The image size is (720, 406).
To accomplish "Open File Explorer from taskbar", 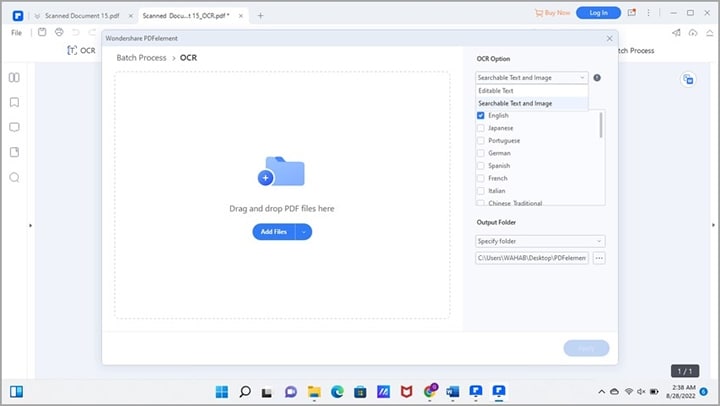I will (314, 391).
